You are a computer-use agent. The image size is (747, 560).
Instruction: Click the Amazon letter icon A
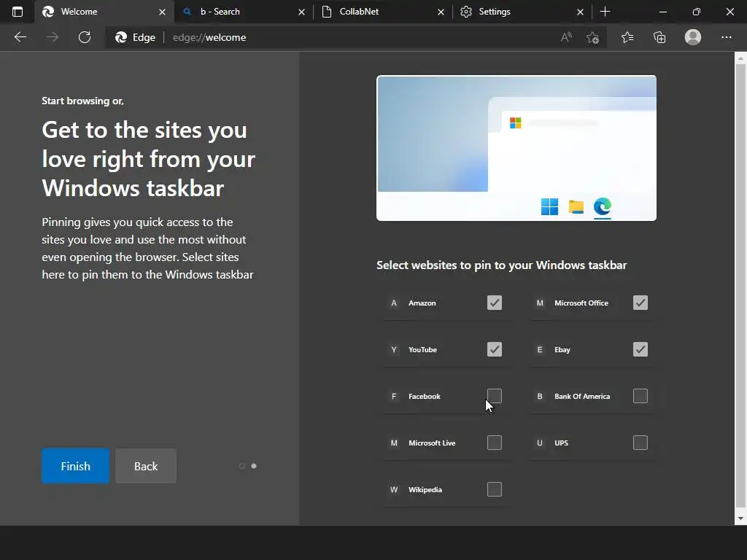394,303
